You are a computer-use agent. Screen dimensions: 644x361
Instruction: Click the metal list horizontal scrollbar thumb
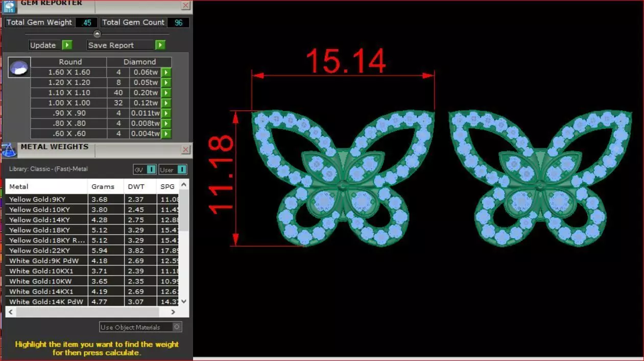pos(88,312)
